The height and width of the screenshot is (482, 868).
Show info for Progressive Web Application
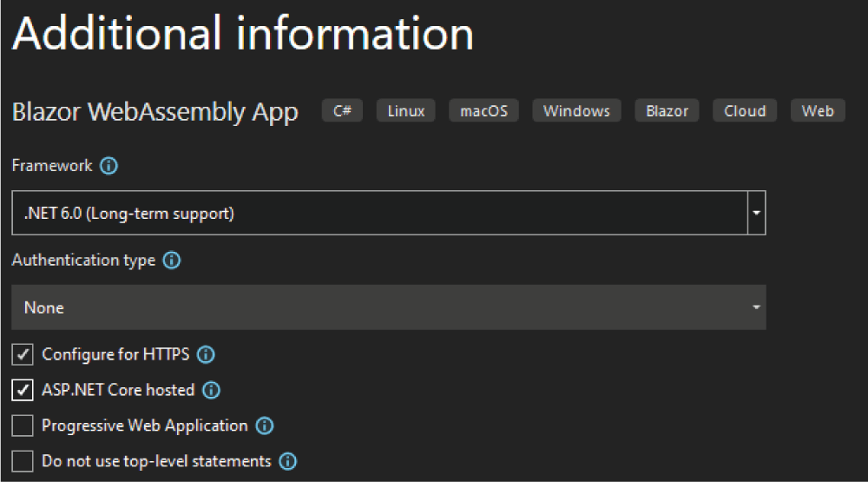coord(265,426)
